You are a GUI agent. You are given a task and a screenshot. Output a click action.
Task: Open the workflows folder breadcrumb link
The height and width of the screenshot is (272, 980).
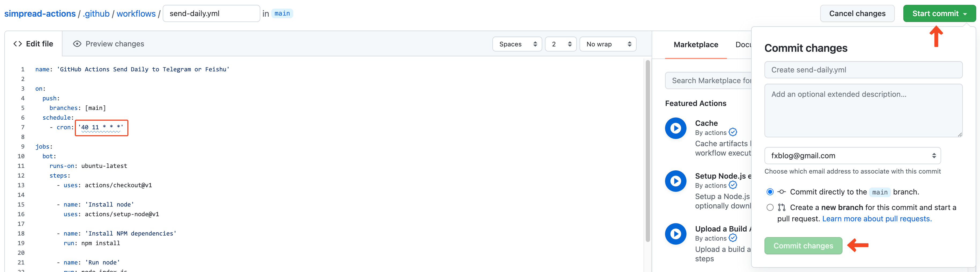[136, 13]
